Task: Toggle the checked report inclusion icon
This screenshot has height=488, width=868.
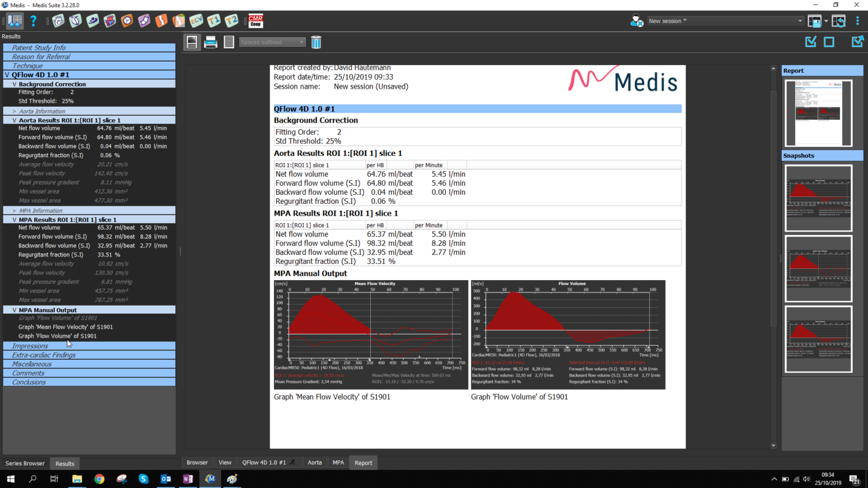Action: point(810,41)
